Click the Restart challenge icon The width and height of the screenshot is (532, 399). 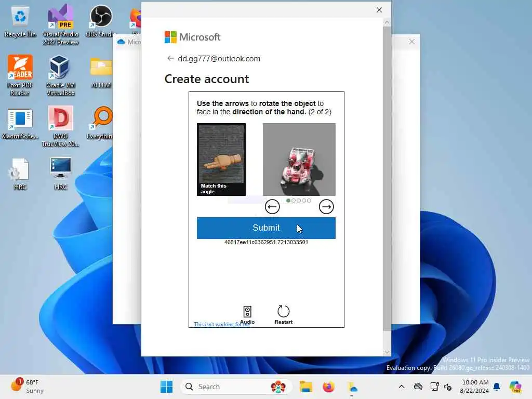[283, 311]
